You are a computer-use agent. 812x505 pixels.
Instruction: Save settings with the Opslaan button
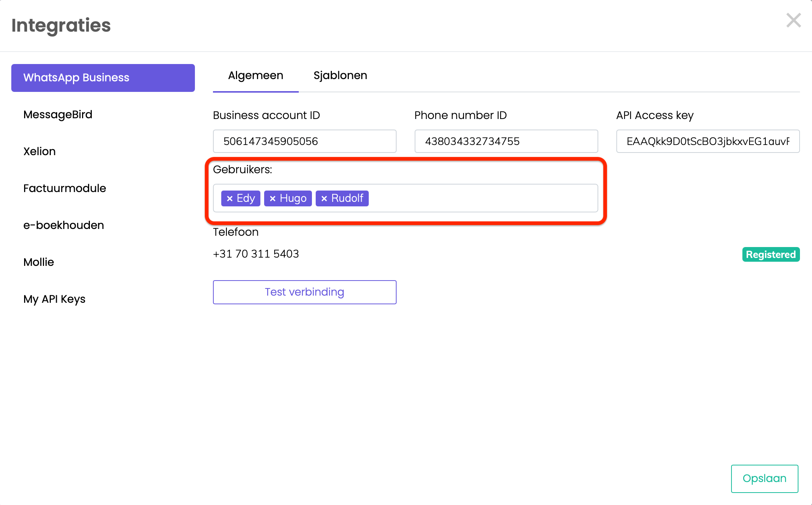click(x=764, y=478)
